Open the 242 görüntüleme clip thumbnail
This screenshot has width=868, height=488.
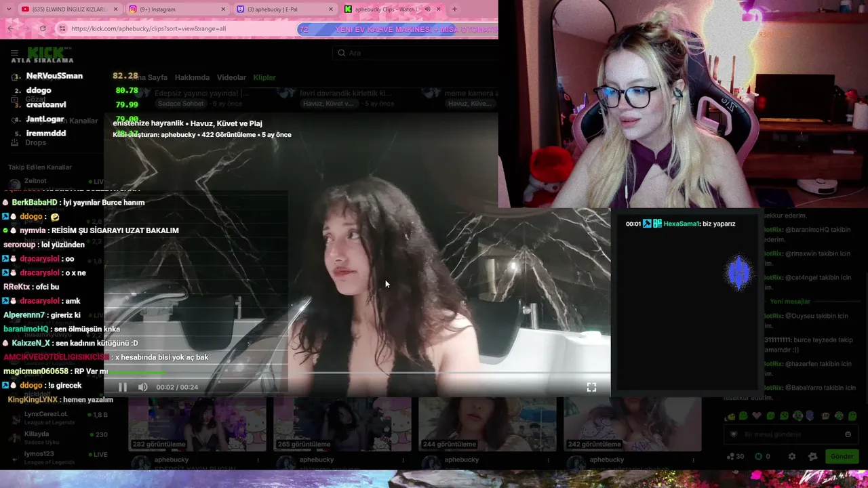[633, 424]
